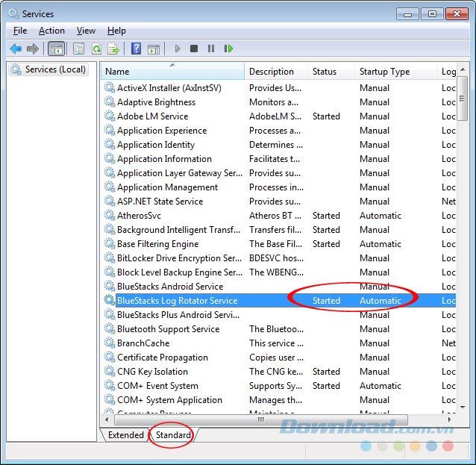476x465 pixels.
Task: Open the File menu
Action: coord(20,31)
